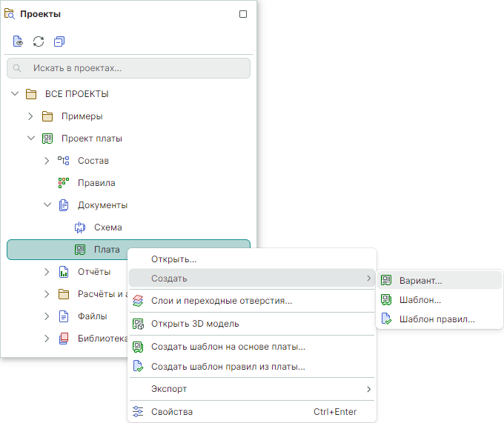The image size is (504, 423).
Task: Collapse the ВСЕ ПРОЕКТЫ tree node
Action: 15,94
